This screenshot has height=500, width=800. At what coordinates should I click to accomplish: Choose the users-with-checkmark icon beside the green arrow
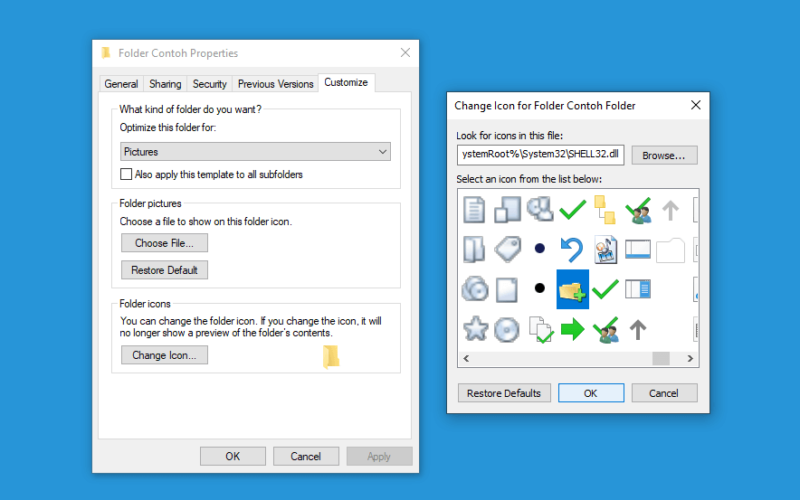[606, 330]
